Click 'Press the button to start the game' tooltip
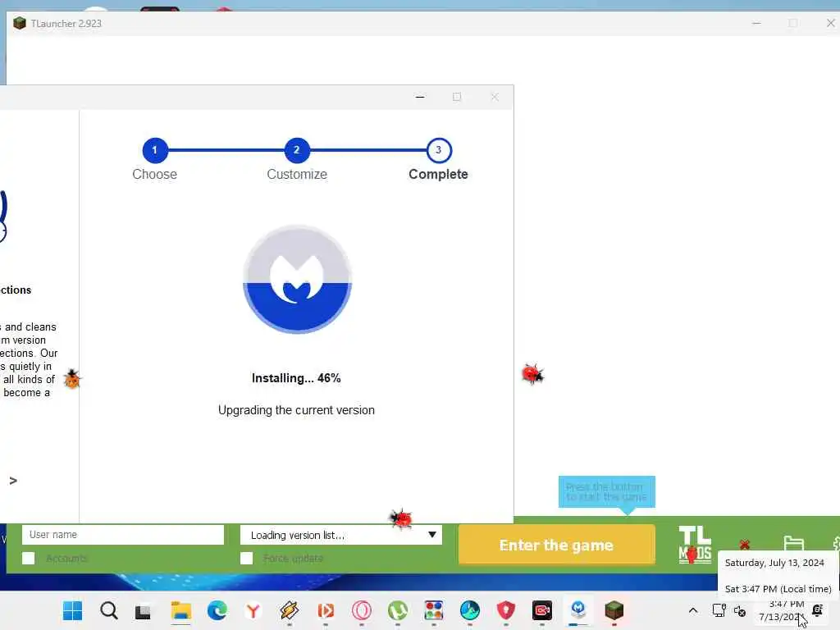The width and height of the screenshot is (840, 630). (x=606, y=492)
